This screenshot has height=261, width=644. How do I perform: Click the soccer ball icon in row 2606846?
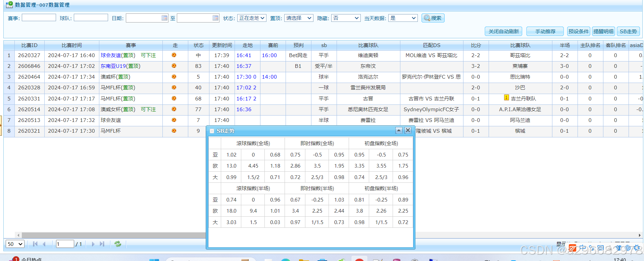[174, 66]
